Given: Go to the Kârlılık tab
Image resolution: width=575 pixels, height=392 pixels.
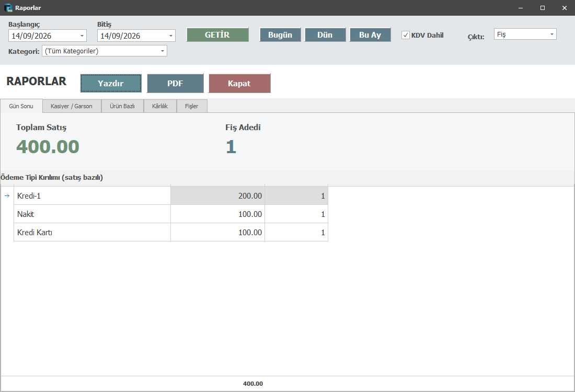Looking at the screenshot, I should [160, 106].
